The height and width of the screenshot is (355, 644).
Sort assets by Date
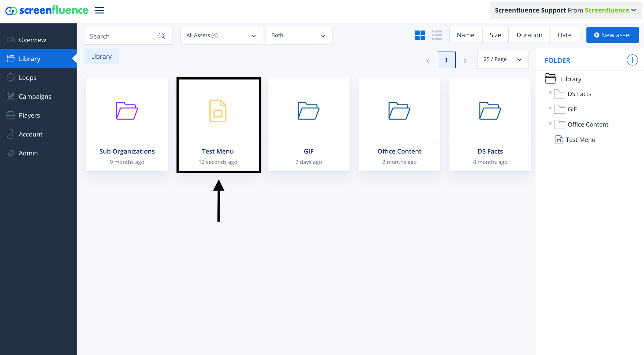coord(564,35)
